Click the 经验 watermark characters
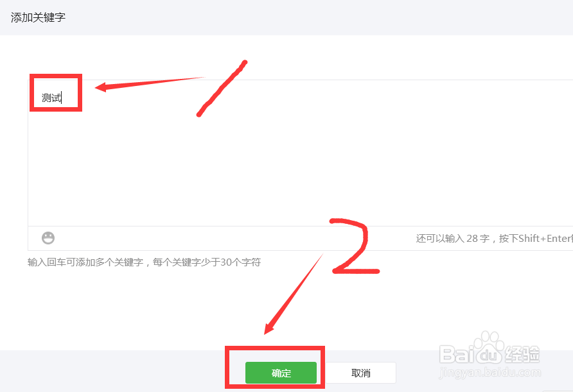This screenshot has height=392, width=573. (x=522, y=354)
